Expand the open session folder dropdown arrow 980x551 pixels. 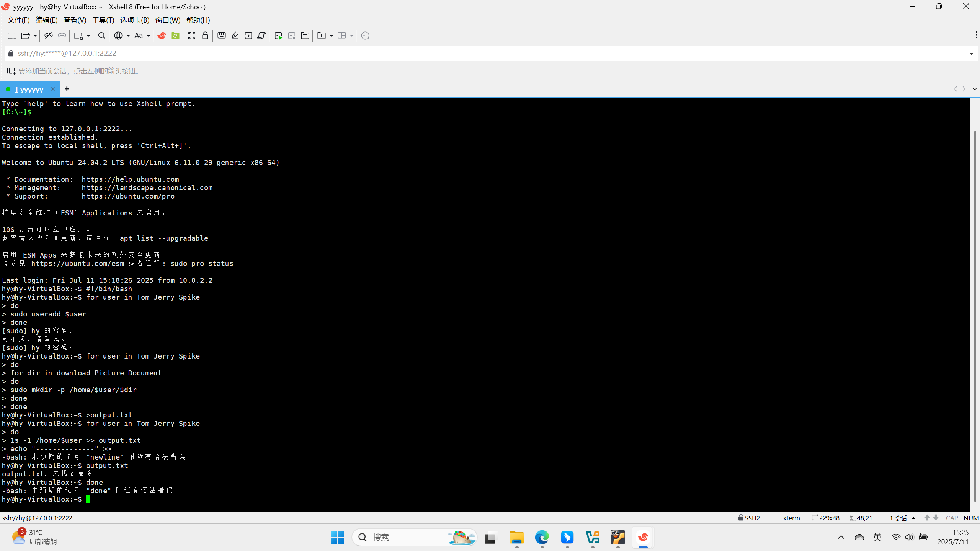35,36
